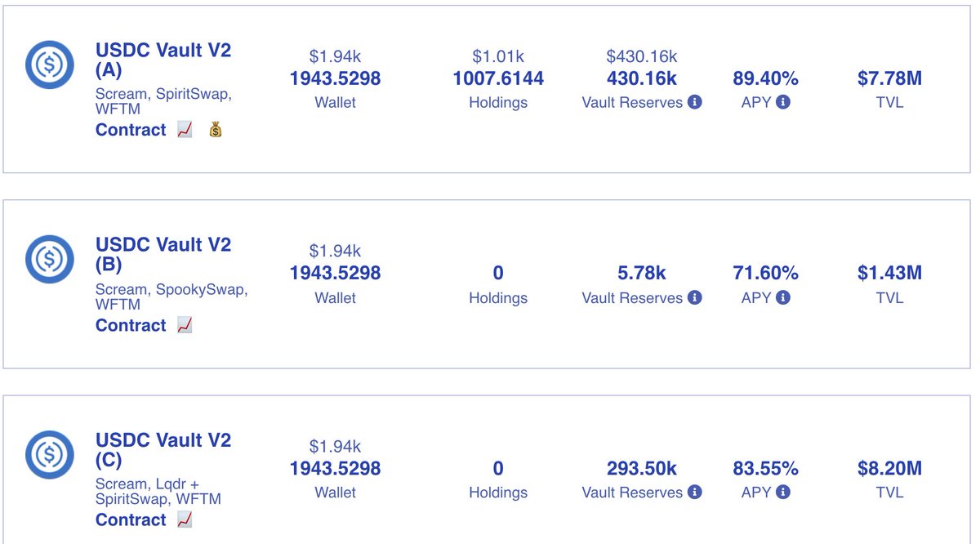Image resolution: width=980 pixels, height=544 pixels.
Task: Open Contract link for USDC Vault V2 (C)
Action: (131, 519)
